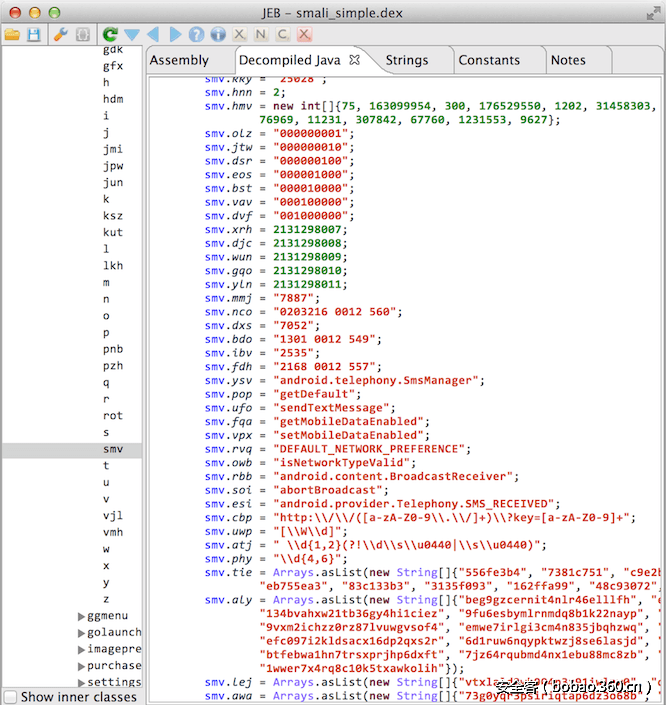Open the Notes tab
Image resolution: width=666 pixels, height=705 pixels.
(x=568, y=60)
